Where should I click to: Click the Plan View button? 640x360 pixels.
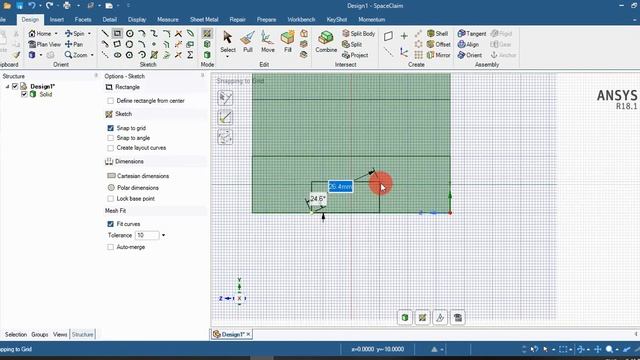(44, 44)
